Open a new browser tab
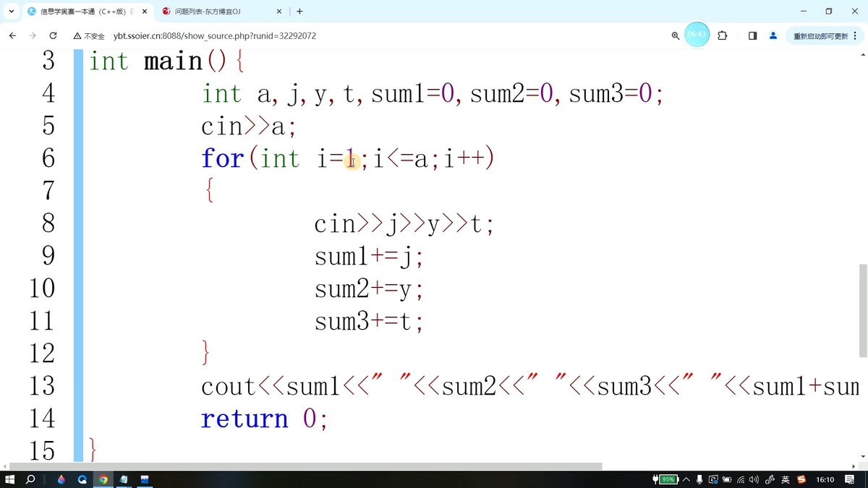The width and height of the screenshot is (868, 488). 299,12
